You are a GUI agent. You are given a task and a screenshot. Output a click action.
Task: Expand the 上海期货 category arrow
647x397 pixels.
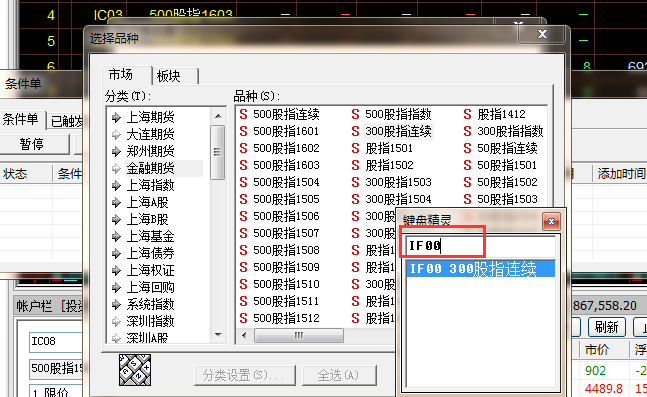[x=116, y=118]
